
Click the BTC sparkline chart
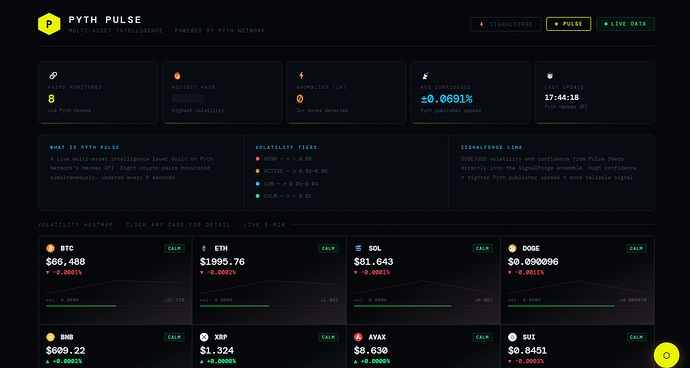click(x=115, y=287)
